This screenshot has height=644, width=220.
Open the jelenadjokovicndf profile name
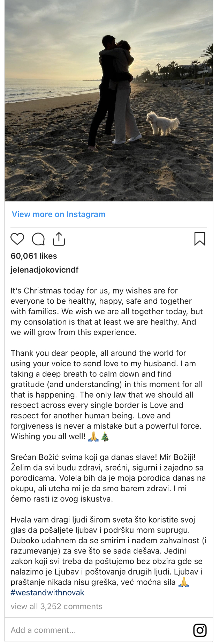point(45,270)
